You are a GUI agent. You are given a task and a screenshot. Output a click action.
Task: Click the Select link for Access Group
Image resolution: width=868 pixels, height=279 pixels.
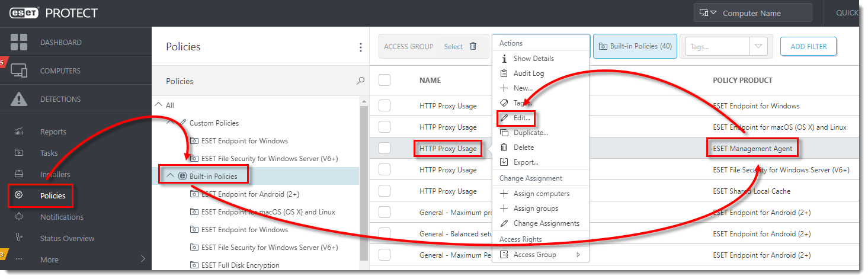453,47
